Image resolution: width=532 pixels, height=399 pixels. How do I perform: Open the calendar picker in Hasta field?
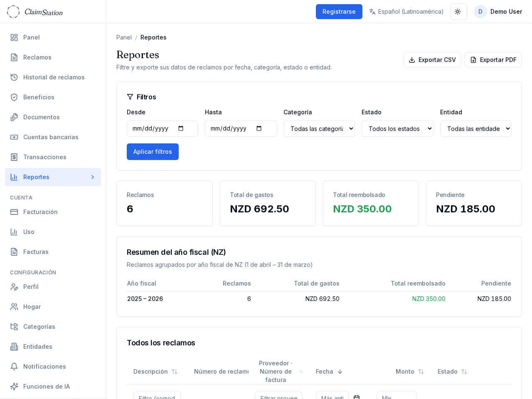259,128
